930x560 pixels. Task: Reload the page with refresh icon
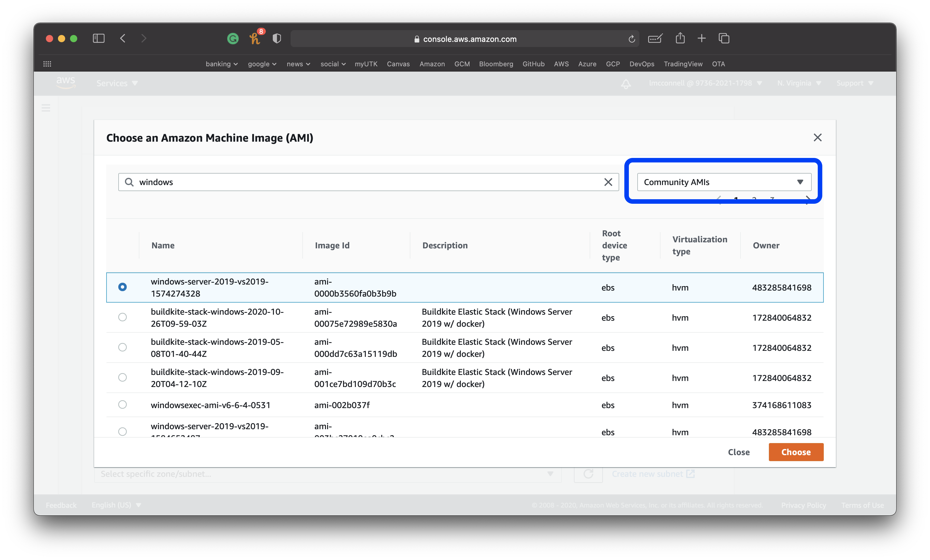click(632, 39)
